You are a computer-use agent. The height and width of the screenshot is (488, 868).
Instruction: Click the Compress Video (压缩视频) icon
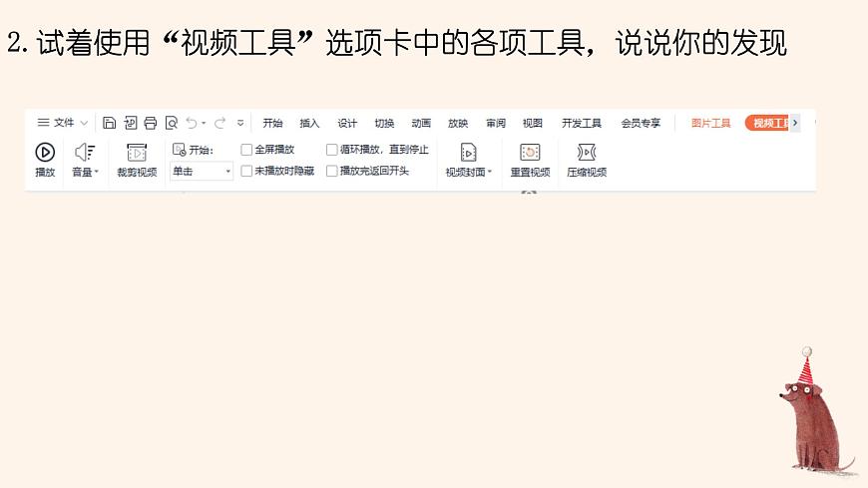[x=587, y=152]
